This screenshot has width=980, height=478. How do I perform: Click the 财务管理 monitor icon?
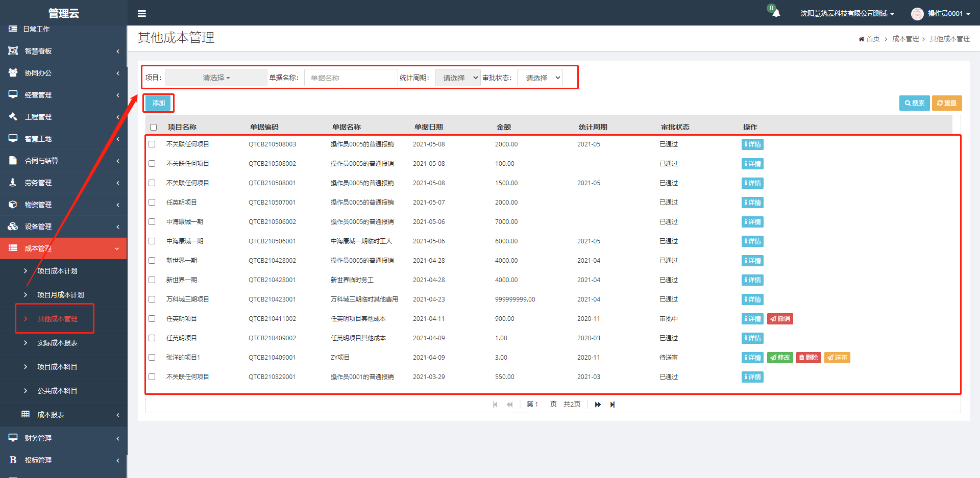tap(13, 438)
